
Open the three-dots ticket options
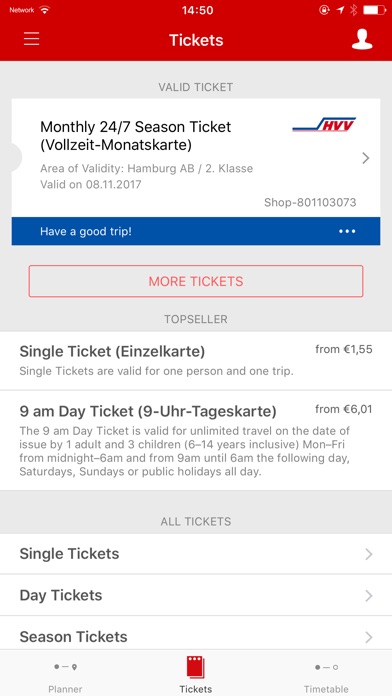click(347, 231)
